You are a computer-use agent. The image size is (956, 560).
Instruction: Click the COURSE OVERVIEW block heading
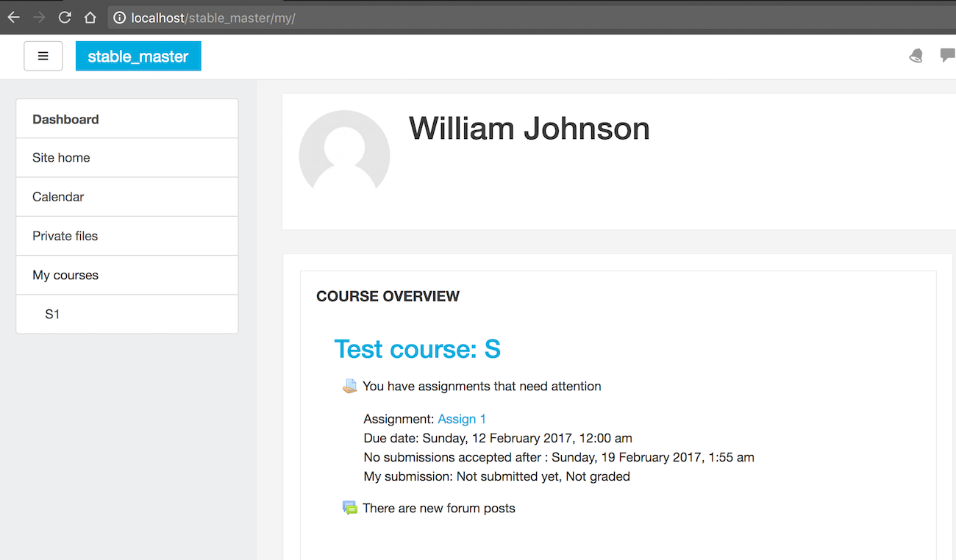(x=388, y=296)
